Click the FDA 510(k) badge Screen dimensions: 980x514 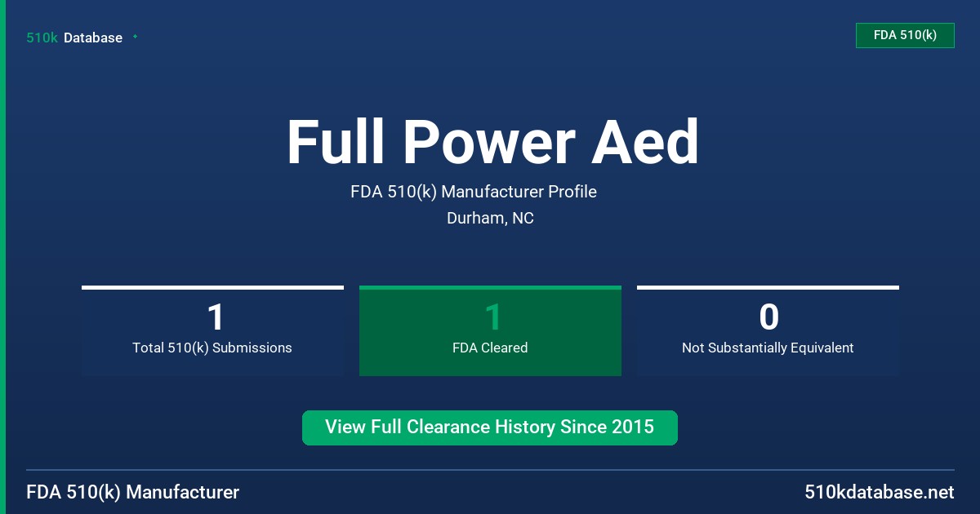(905, 35)
